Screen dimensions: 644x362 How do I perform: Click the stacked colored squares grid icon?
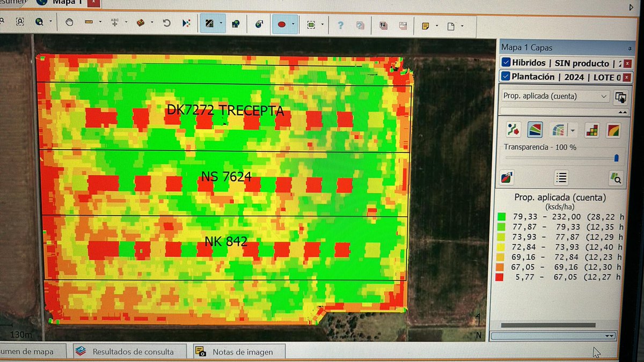pyautogui.click(x=592, y=130)
